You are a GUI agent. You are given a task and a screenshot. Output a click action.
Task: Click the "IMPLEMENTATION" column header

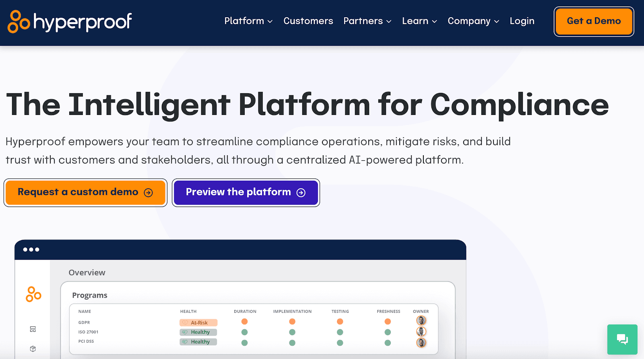[292, 312]
